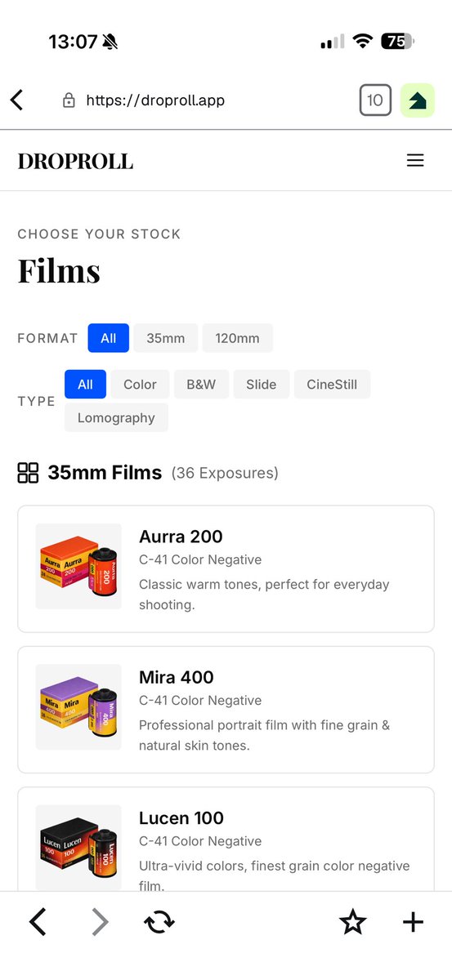This screenshot has height=980, width=452.
Task: Select the All format filter
Action: pos(109,338)
